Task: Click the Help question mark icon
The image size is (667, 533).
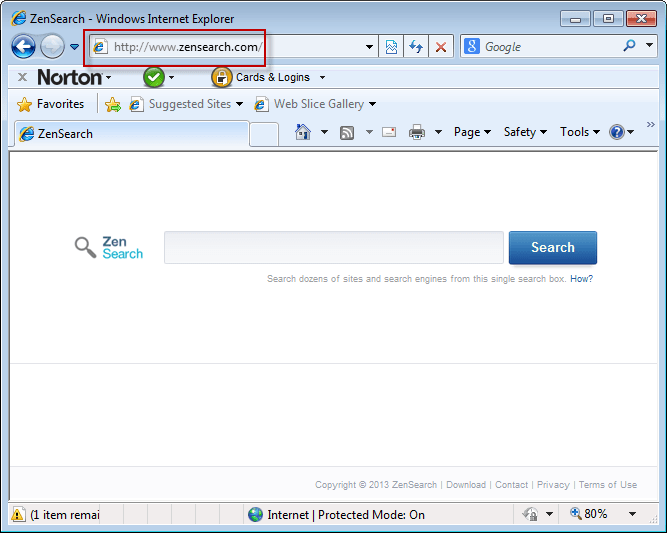Action: [617, 132]
